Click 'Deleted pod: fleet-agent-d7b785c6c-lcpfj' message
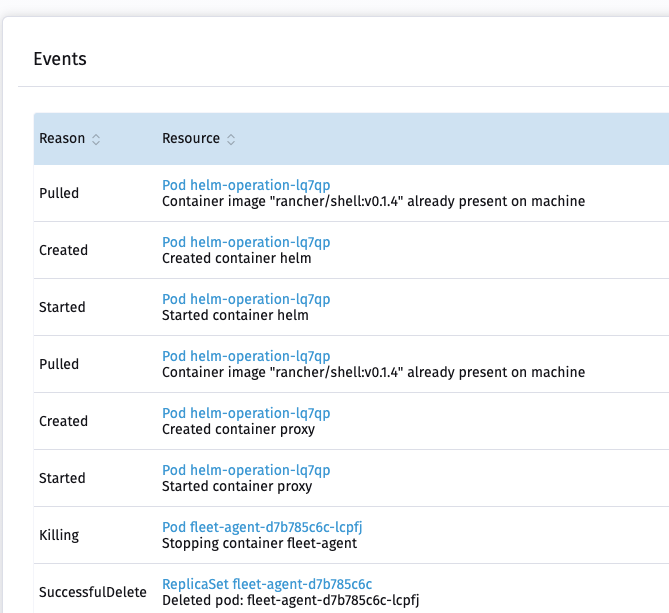The height and width of the screenshot is (613, 669). tap(291, 600)
